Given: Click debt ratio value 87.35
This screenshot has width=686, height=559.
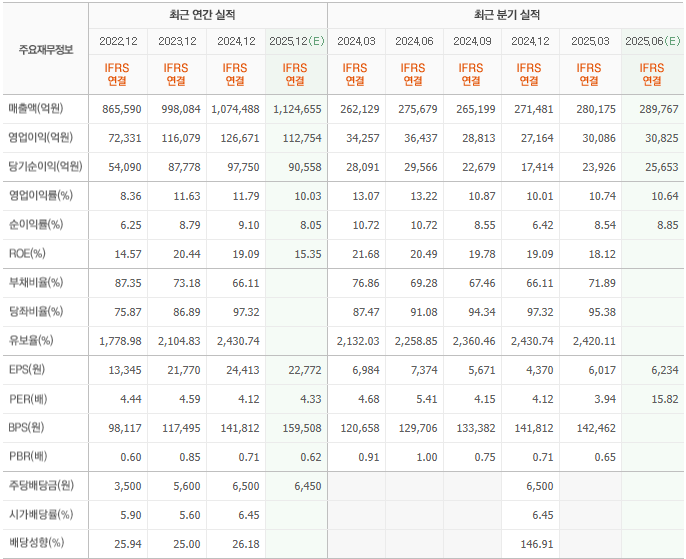Looking at the screenshot, I should tap(128, 283).
